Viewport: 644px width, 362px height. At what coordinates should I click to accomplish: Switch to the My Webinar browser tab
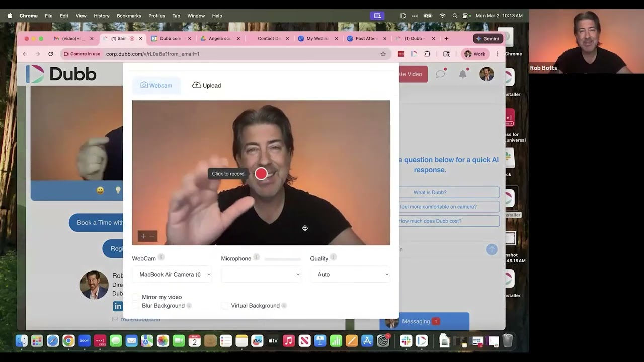[x=318, y=38]
